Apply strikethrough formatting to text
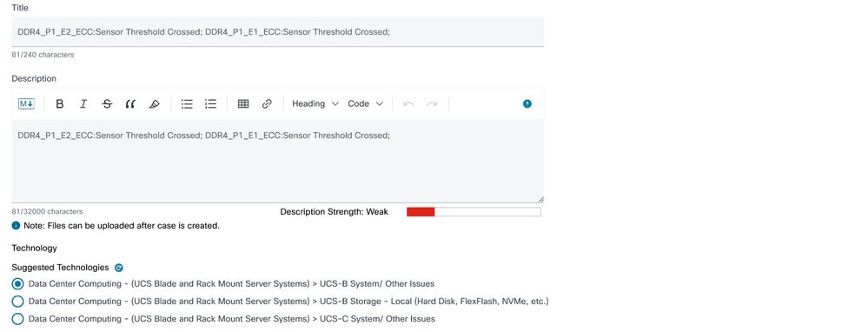868x332 pixels. 108,103
